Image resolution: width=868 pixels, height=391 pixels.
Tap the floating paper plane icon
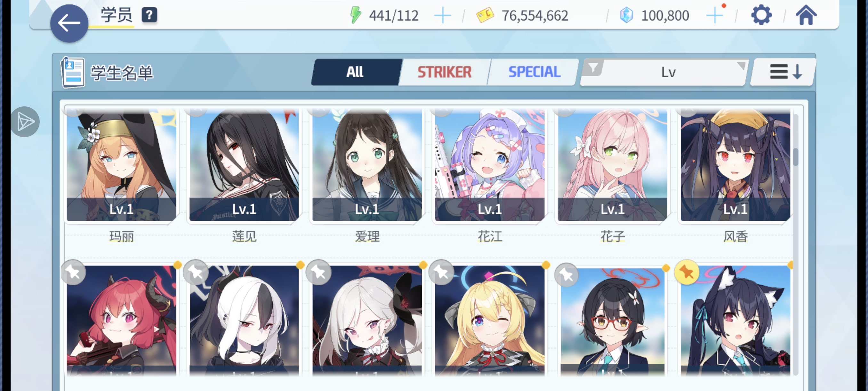pyautogui.click(x=25, y=122)
